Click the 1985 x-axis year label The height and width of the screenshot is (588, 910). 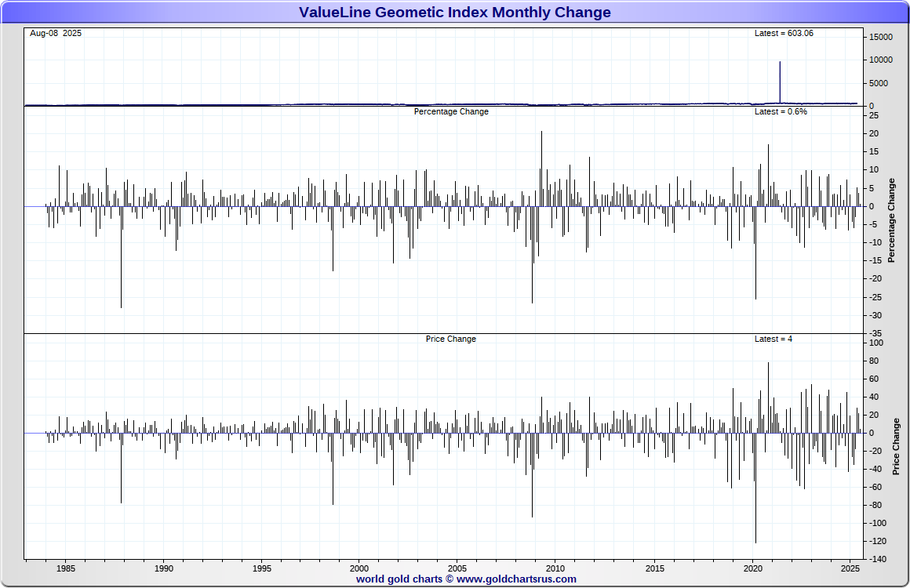coord(66,568)
